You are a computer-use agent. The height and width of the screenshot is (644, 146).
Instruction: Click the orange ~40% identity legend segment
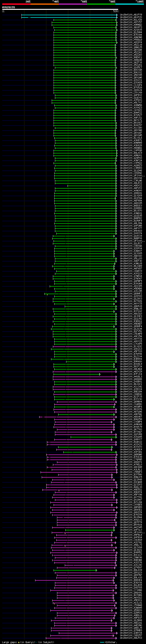pos(45,4)
